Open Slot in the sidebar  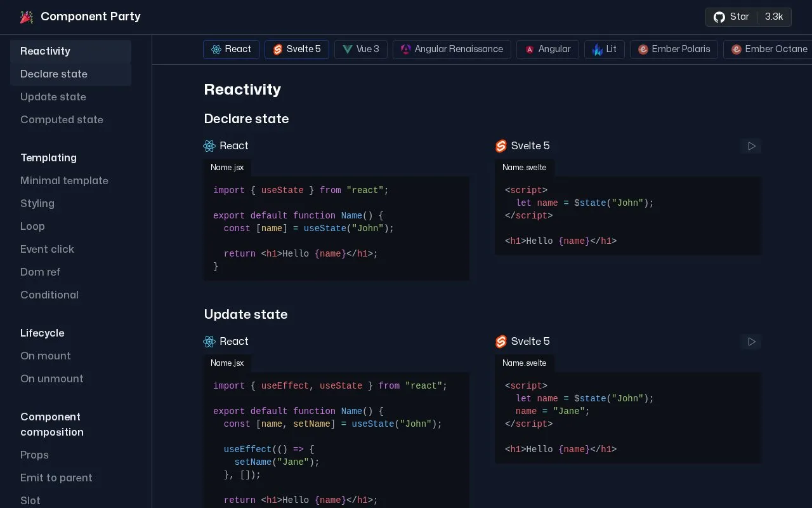pos(70,500)
